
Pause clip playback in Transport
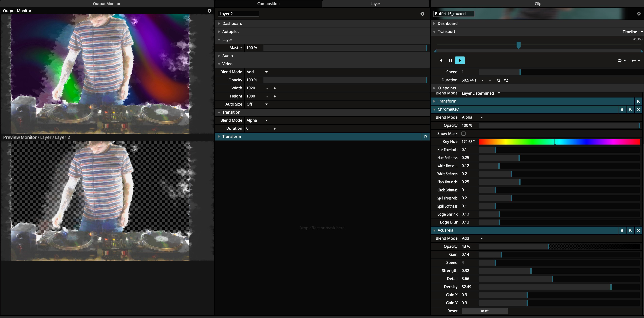450,61
